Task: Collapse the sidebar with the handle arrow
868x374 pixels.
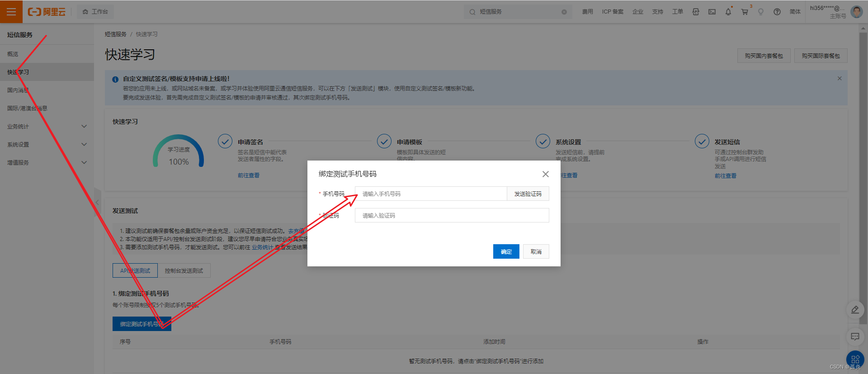Action: [x=97, y=202]
